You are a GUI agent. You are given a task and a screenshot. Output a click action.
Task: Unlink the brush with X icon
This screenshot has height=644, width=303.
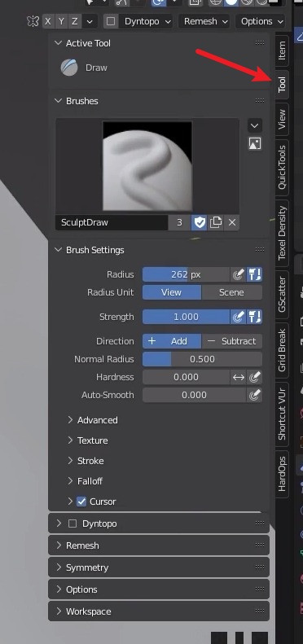click(x=232, y=222)
